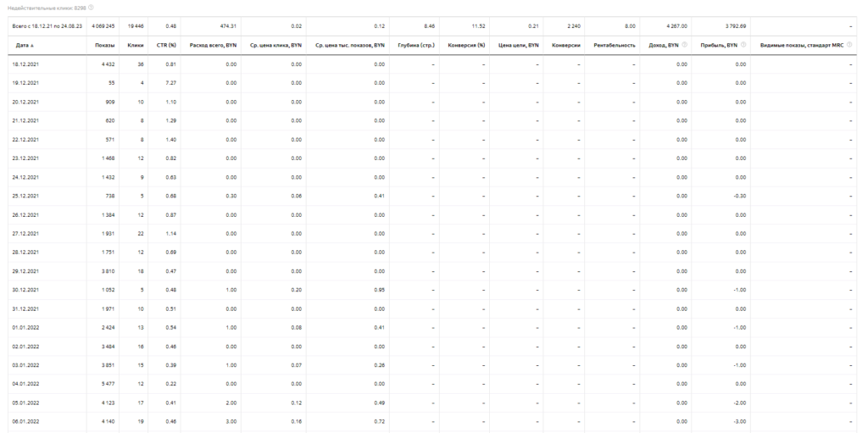Sort by Расход всего, BYN header
The image size is (868, 433).
pos(213,46)
